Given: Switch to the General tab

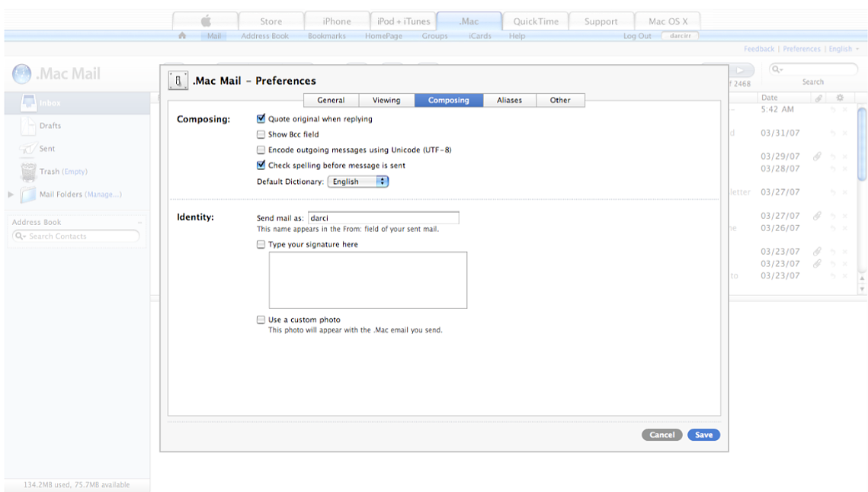Looking at the screenshot, I should (x=331, y=100).
